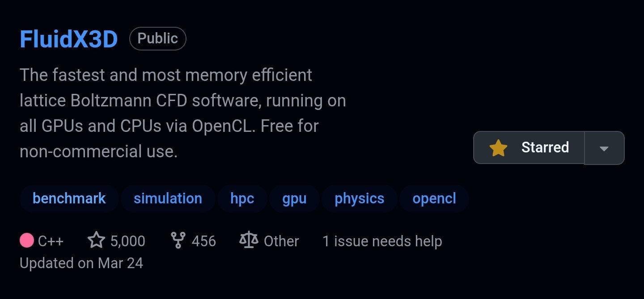Click the fork icon beside 456

pos(178,240)
